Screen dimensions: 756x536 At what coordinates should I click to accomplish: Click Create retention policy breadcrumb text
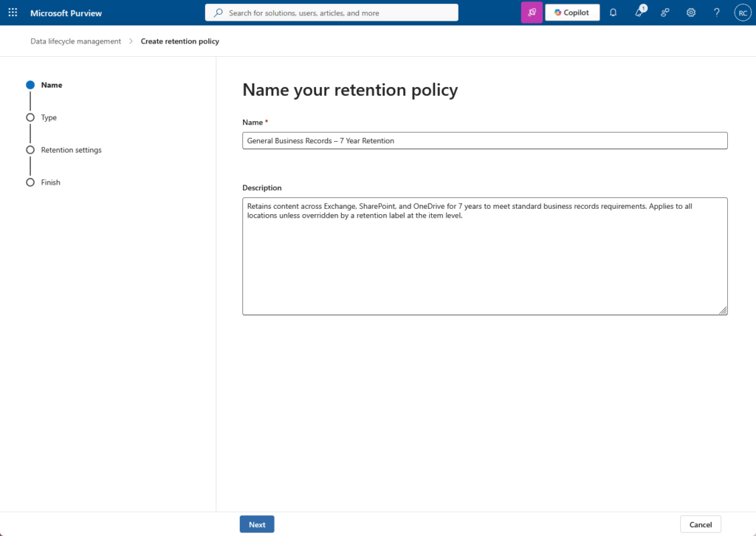(180, 41)
